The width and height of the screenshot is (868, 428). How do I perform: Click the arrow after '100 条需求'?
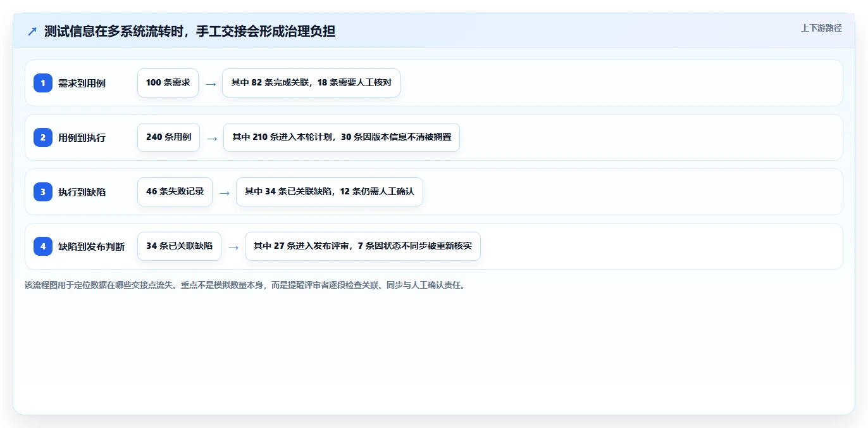211,84
